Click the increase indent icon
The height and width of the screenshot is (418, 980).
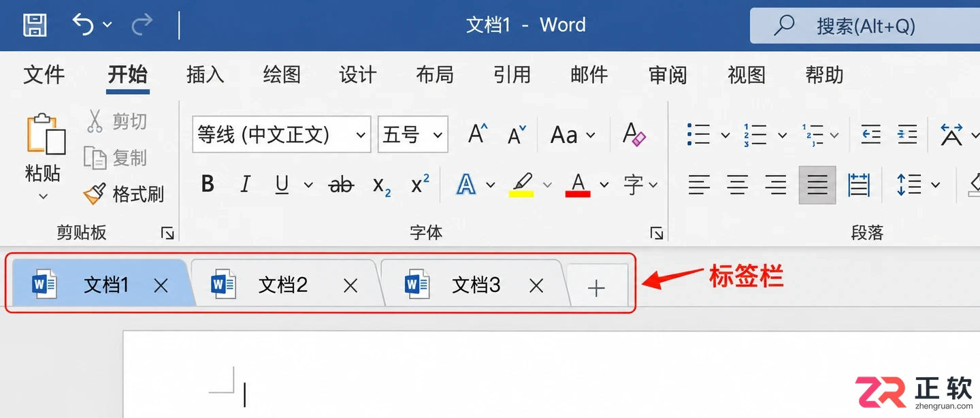pyautogui.click(x=907, y=134)
